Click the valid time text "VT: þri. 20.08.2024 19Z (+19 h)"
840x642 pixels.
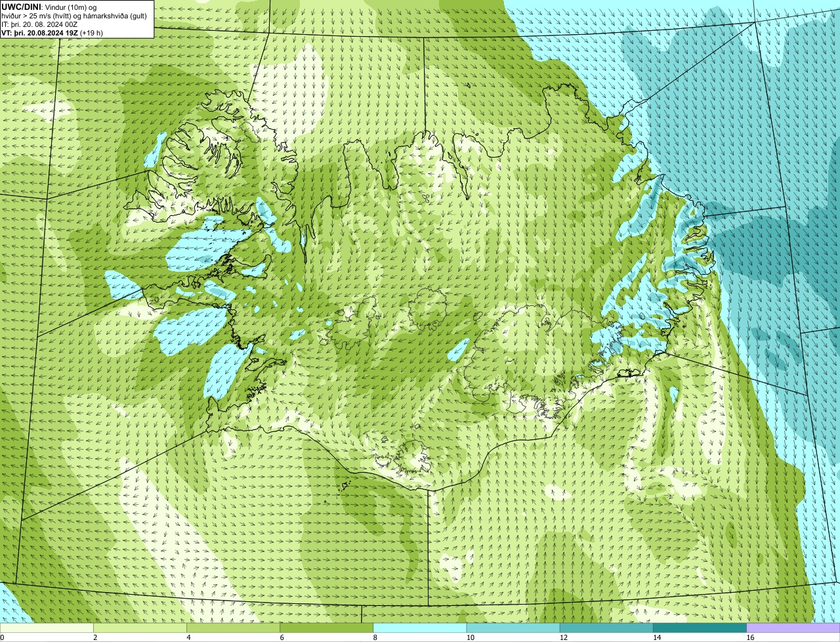tap(52, 32)
